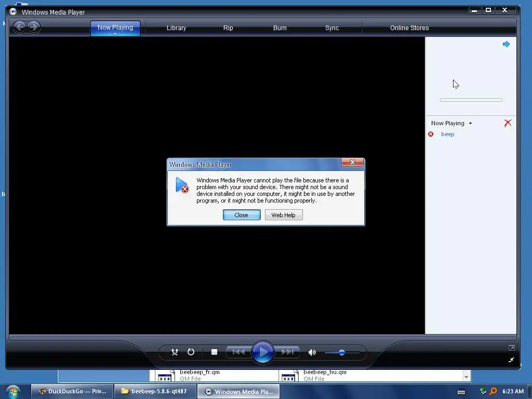Click the Stop button
Screen dimensions: 532x399
click(x=214, y=352)
